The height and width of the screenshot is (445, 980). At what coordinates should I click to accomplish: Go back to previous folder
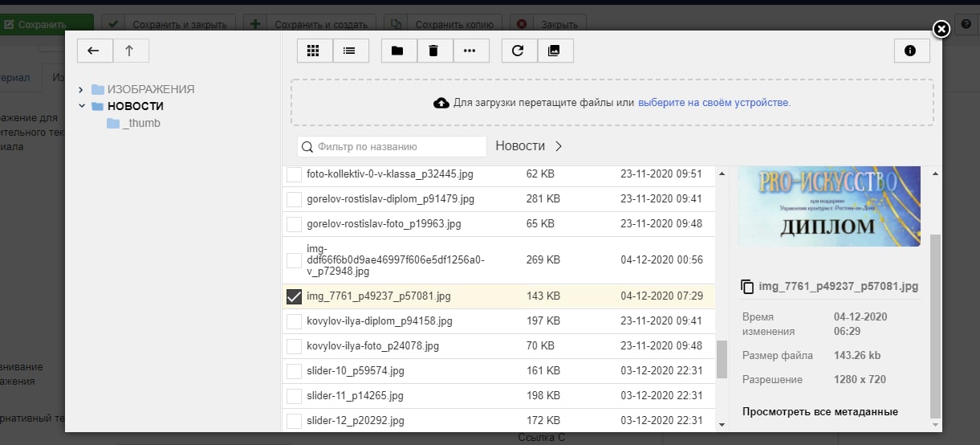coord(94,51)
